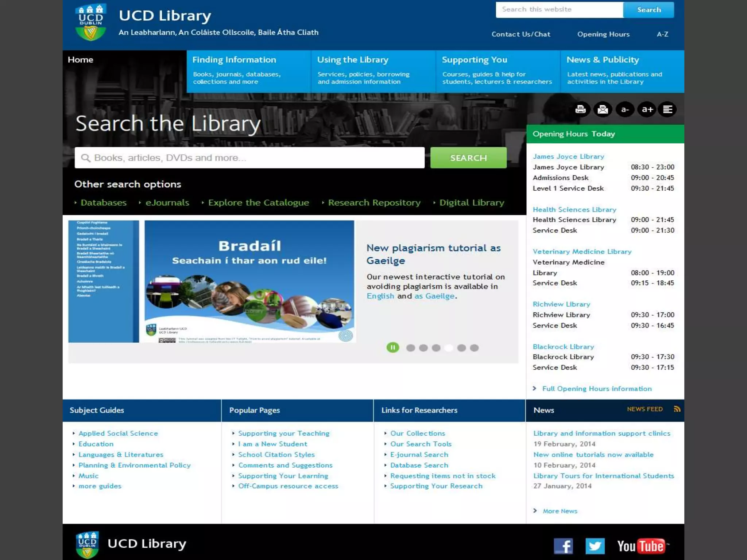Screen dimensions: 747x560
Task: Subscribe via the News Feed RSS icon
Action: (x=677, y=409)
